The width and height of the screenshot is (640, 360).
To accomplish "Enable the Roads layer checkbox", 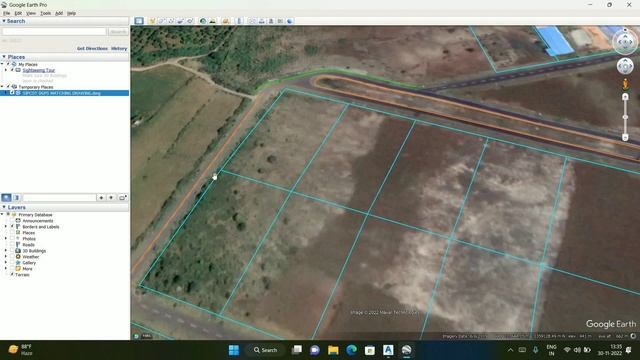I will [x=12, y=244].
